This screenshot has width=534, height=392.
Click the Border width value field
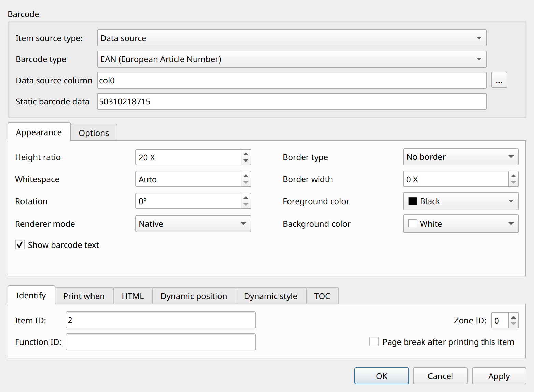(456, 179)
